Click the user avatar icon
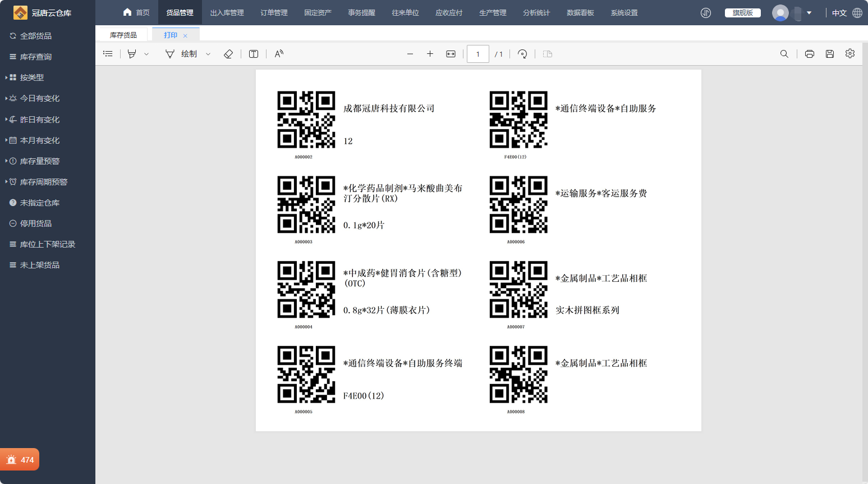Viewport: 868px width, 484px height. click(780, 12)
